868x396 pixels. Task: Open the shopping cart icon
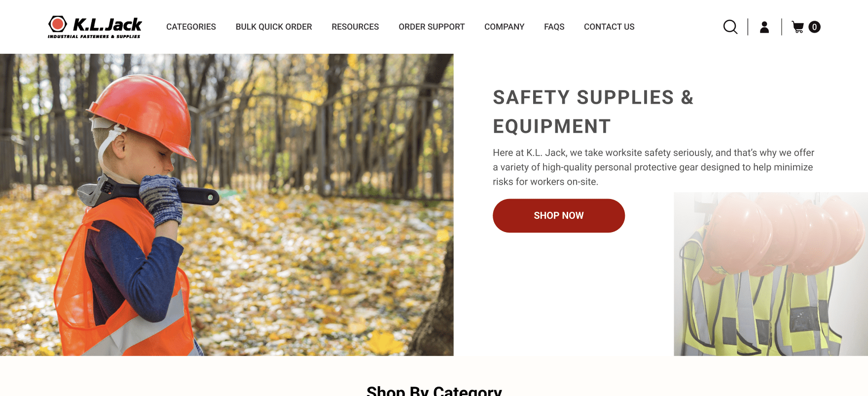tap(798, 27)
